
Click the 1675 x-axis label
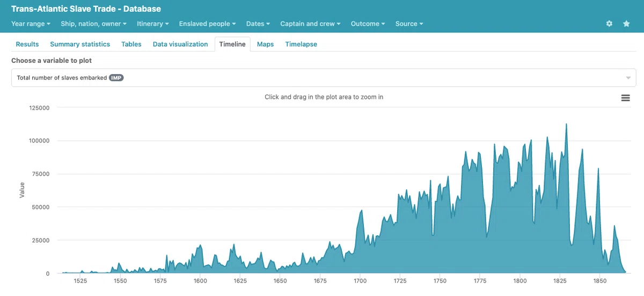320,281
